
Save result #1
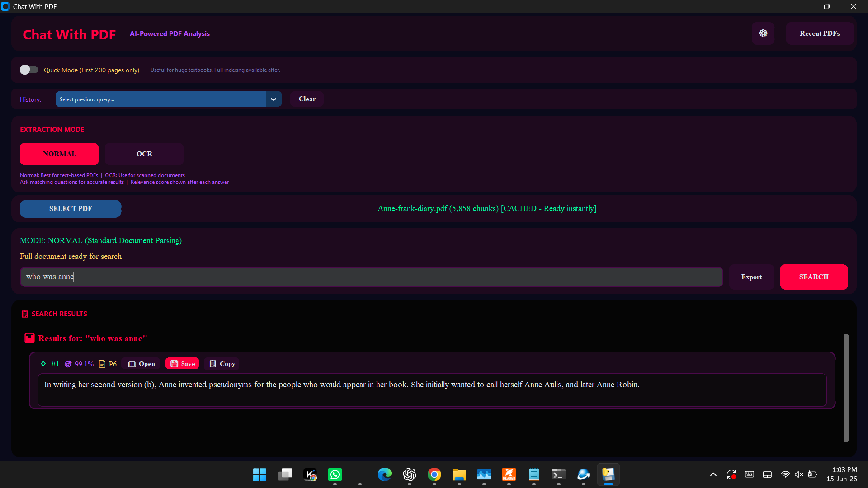point(182,364)
